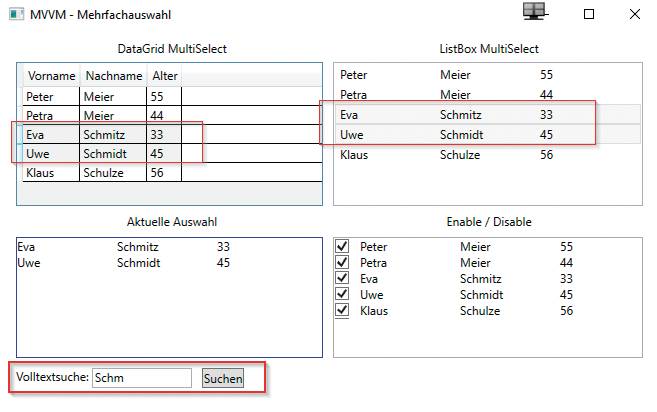Screen dimensions: 657x412
Task: Sort DataGrid by Vorname column header
Action: [51, 76]
